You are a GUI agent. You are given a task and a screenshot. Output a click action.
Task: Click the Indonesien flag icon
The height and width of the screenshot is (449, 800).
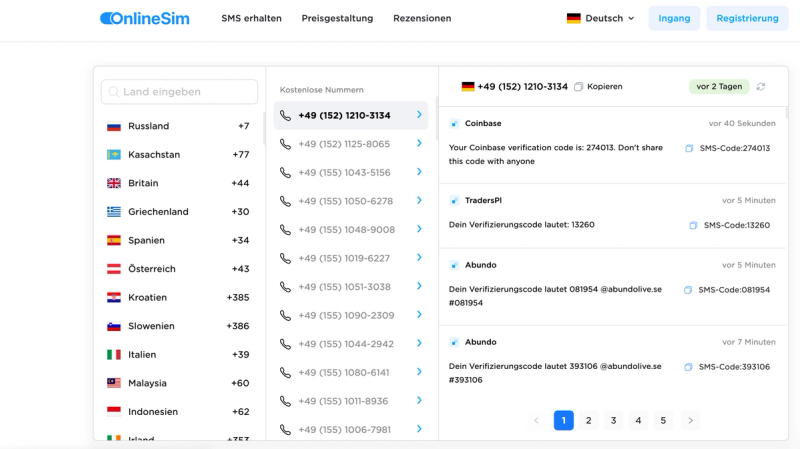point(114,412)
